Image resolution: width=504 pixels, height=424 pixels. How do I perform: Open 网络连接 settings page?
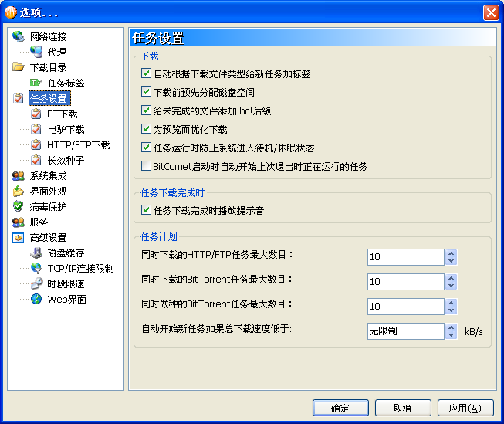click(x=48, y=36)
